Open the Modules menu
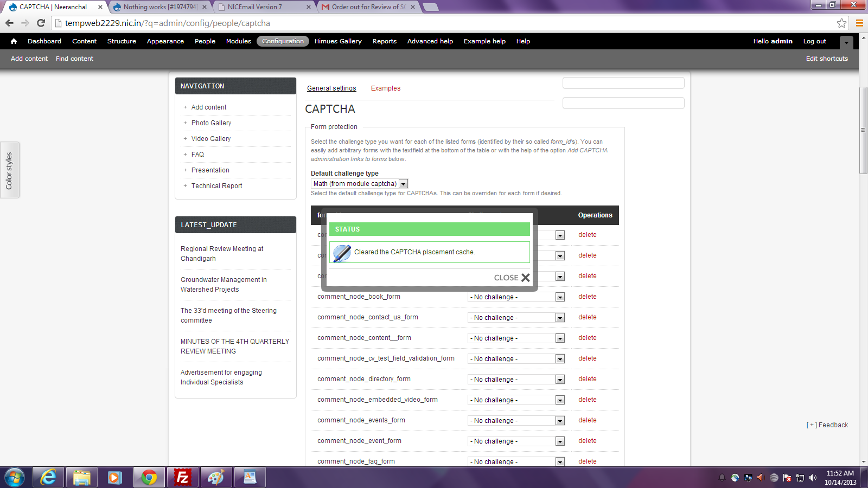 [x=239, y=41]
